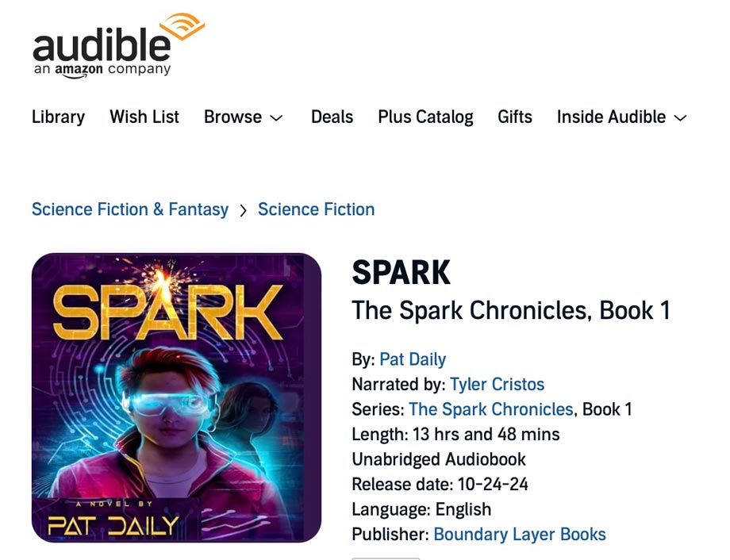
Task: Open the Inside Audible menu label
Action: pyautogui.click(x=611, y=117)
